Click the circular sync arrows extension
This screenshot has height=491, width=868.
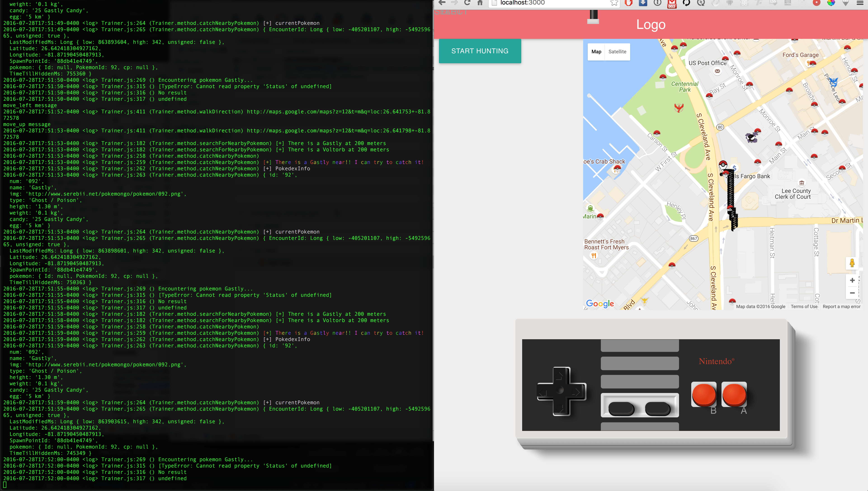pyautogui.click(x=686, y=3)
